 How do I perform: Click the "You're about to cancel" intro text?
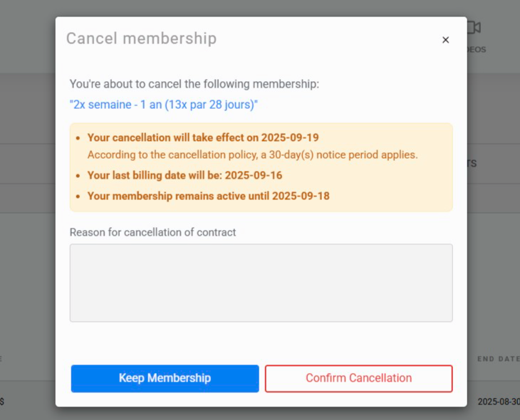194,84
